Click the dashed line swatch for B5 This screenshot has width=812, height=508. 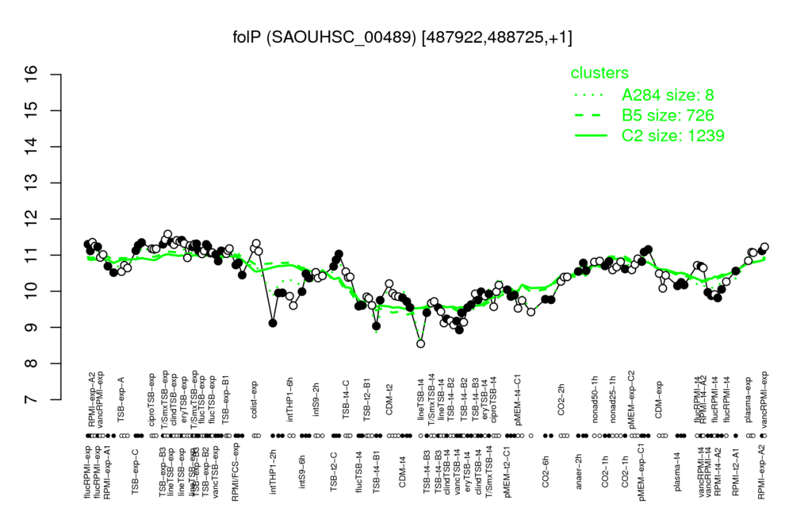click(x=591, y=115)
